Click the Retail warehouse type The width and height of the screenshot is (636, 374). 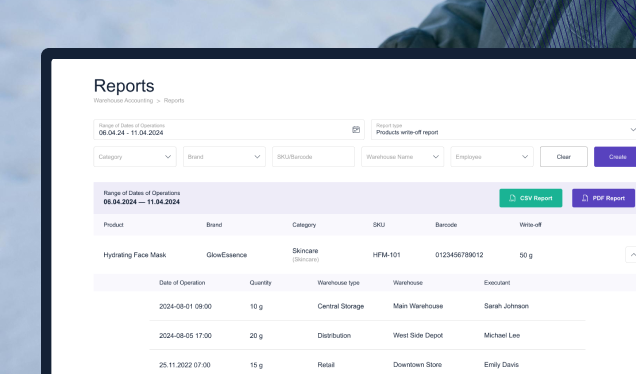click(x=326, y=365)
